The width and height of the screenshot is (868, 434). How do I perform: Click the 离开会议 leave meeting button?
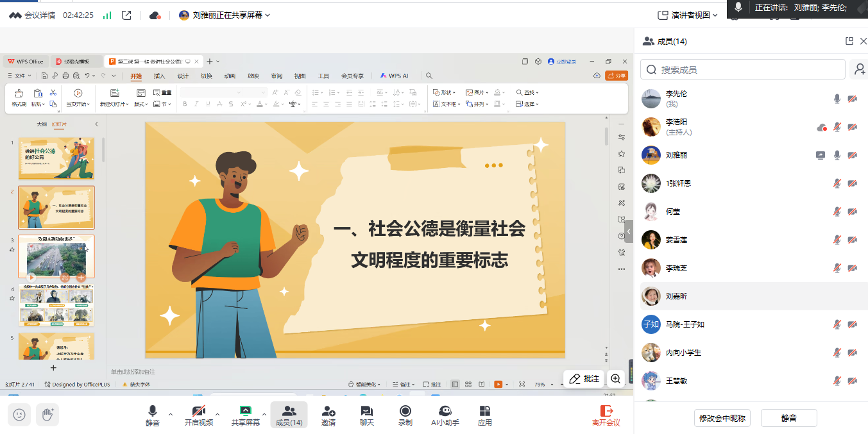pos(606,415)
